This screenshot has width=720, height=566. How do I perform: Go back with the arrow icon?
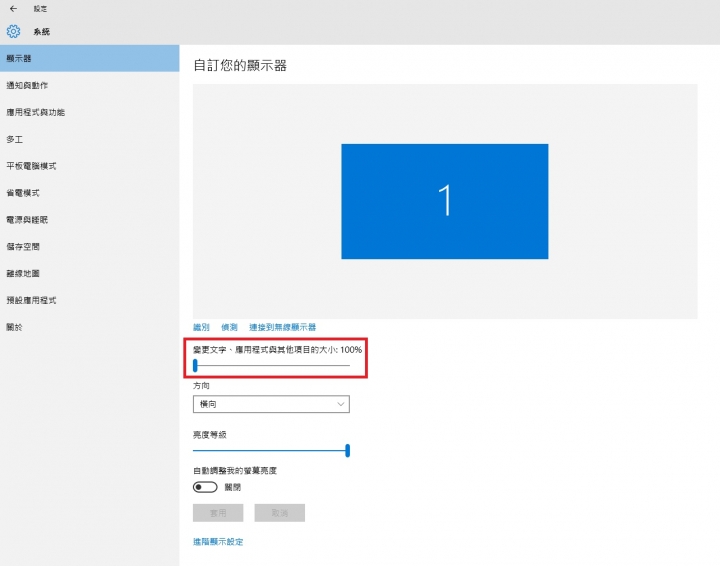coord(13,9)
